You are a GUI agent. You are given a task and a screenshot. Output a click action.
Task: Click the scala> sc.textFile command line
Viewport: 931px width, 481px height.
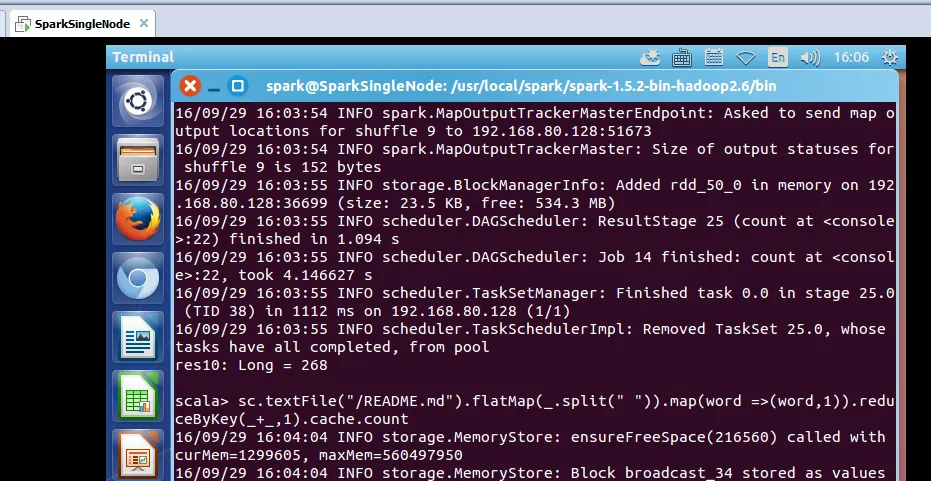coord(534,401)
